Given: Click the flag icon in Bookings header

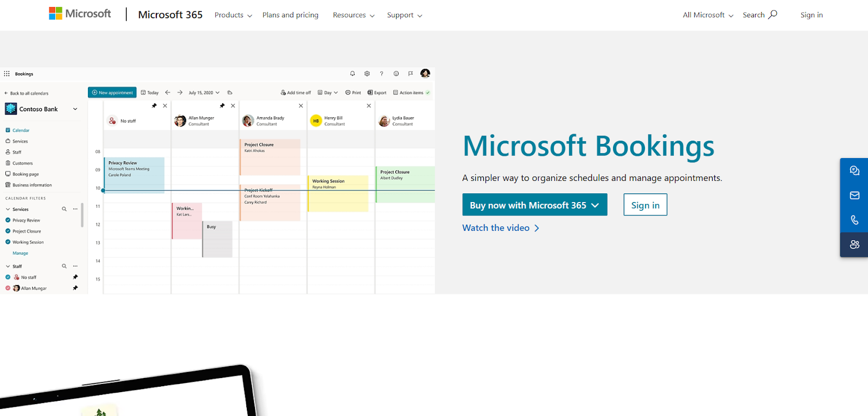Looking at the screenshot, I should coord(411,73).
